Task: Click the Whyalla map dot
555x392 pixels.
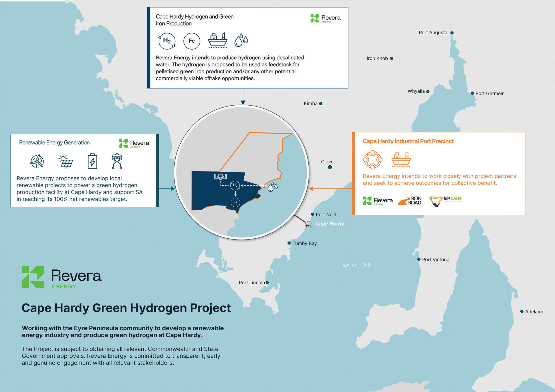Action: 428,92
